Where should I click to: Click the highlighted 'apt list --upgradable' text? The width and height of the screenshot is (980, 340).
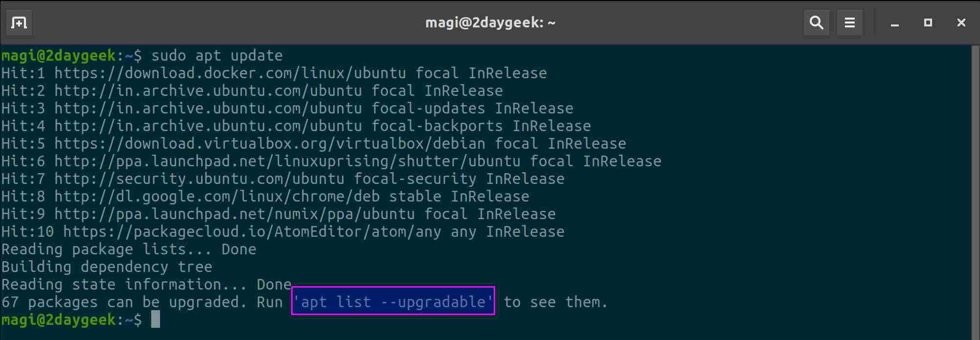[393, 302]
